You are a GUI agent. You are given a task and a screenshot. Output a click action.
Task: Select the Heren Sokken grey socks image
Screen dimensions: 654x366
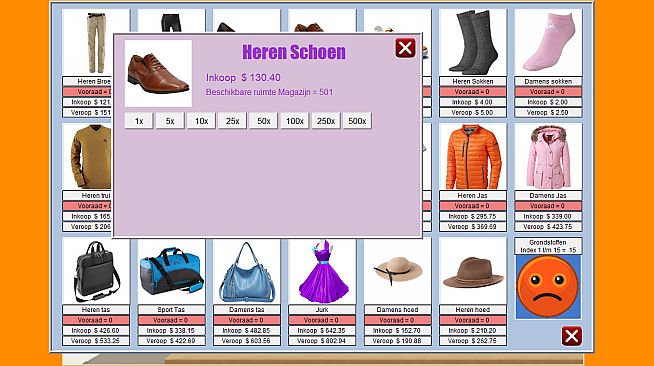(473, 42)
